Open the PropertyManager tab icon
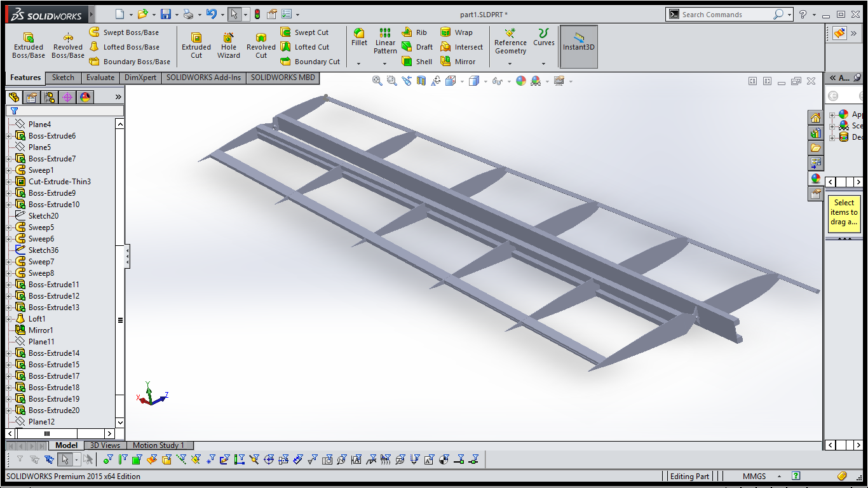 pyautogui.click(x=31, y=97)
